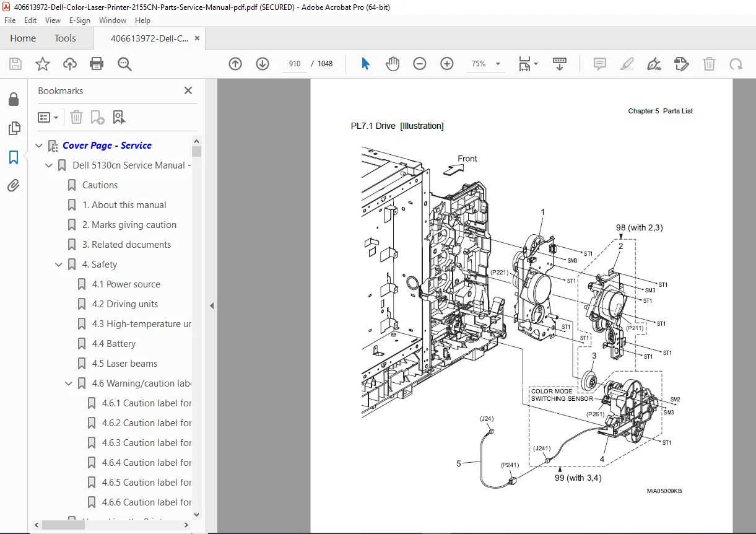Image resolution: width=756 pixels, height=534 pixels.
Task: Open the View menu
Action: pos(53,20)
